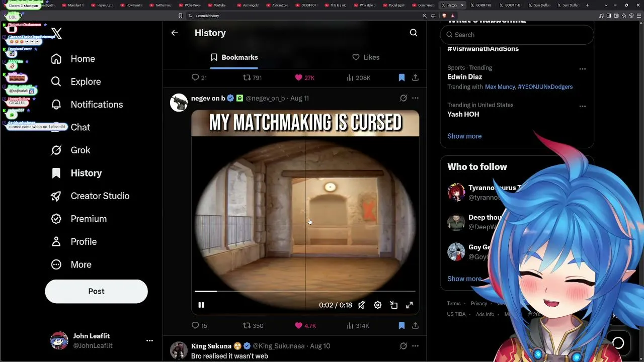View analytics showing 314K views
This screenshot has width=644, height=362.
[x=358, y=326]
